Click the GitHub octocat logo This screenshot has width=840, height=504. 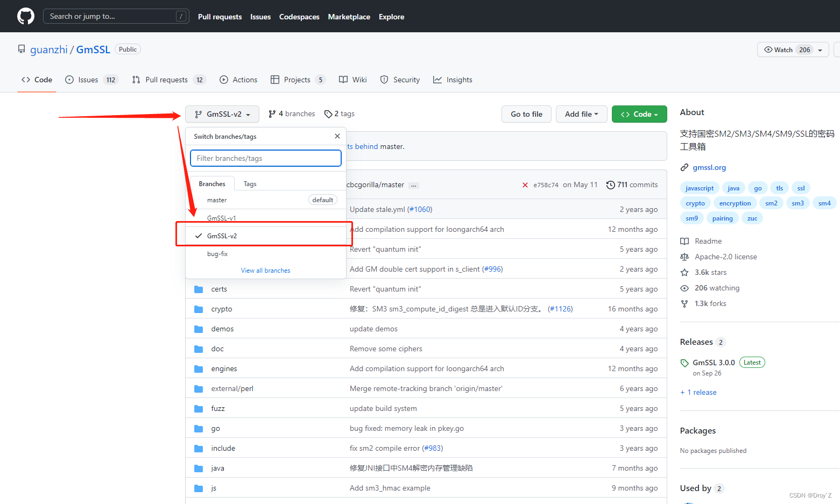pyautogui.click(x=26, y=16)
